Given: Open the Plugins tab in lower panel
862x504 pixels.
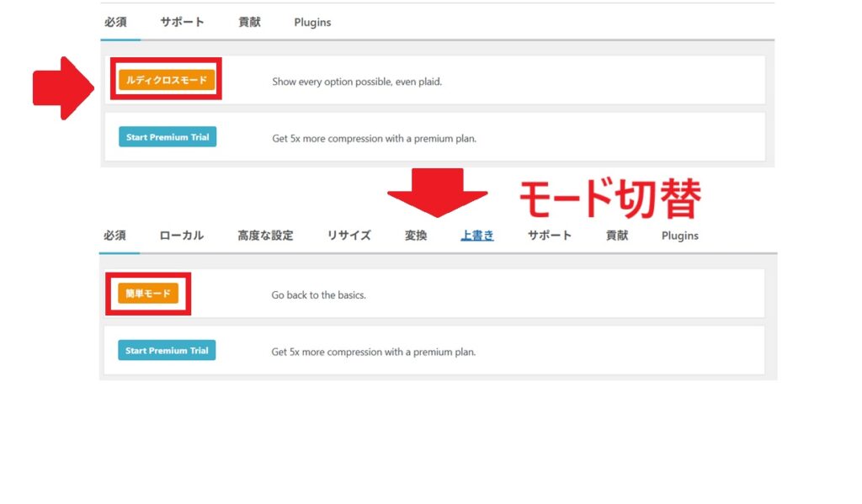Looking at the screenshot, I should pos(679,236).
